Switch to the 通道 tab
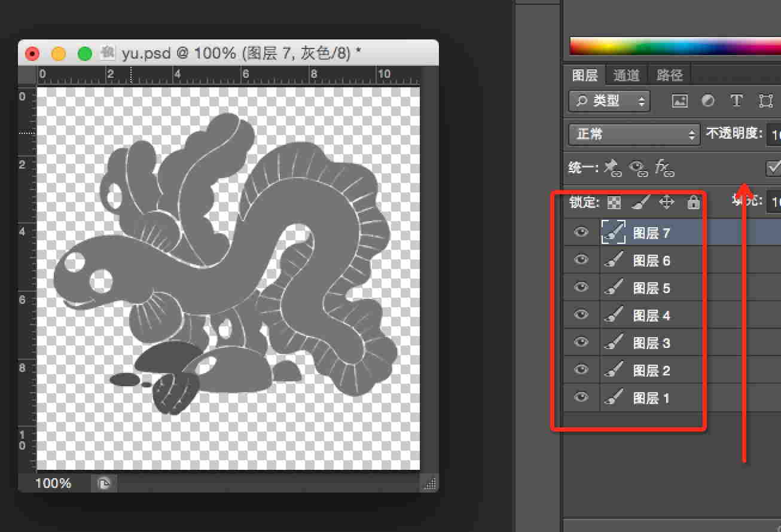 coord(626,75)
